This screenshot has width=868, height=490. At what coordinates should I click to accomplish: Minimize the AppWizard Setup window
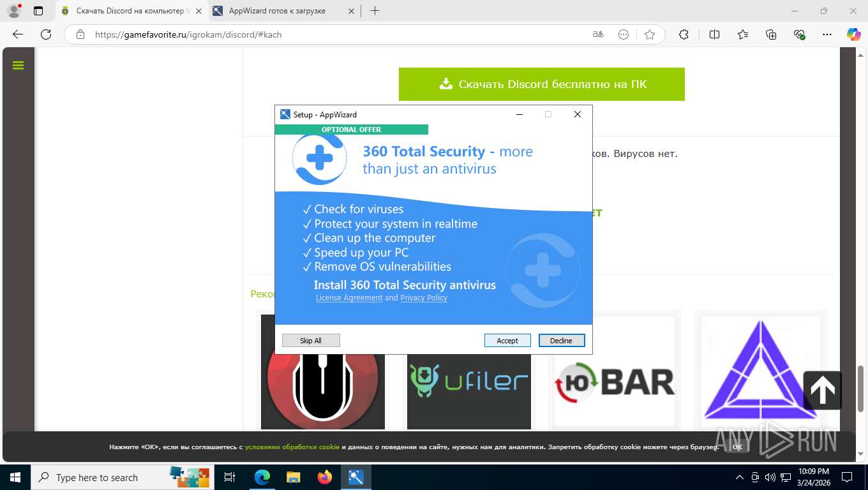tap(520, 115)
